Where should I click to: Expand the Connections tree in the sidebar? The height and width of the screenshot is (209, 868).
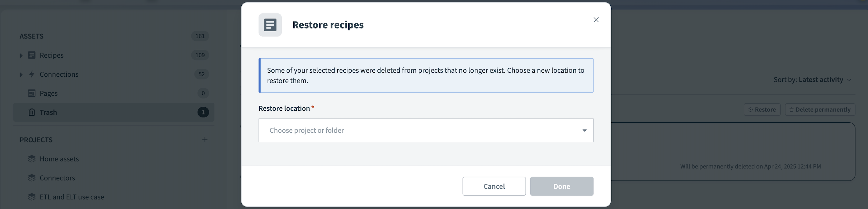click(x=21, y=74)
